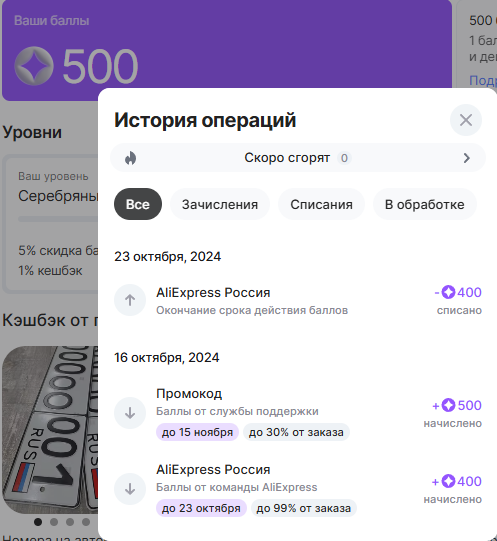Click the до 15 ноября badge
The image size is (497, 541).
point(197,432)
